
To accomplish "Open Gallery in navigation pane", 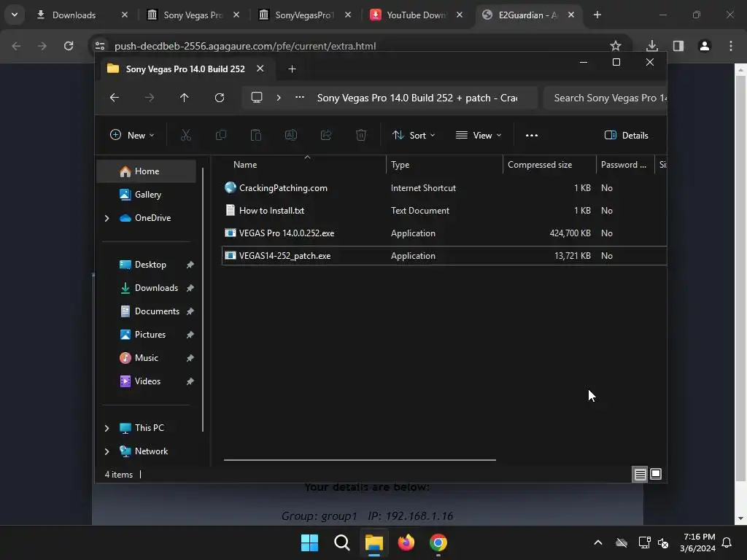I will click(x=147, y=195).
